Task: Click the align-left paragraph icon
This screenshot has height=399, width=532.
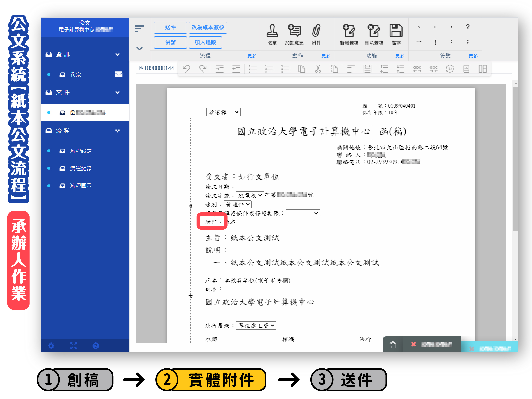Action: pyautogui.click(x=351, y=69)
